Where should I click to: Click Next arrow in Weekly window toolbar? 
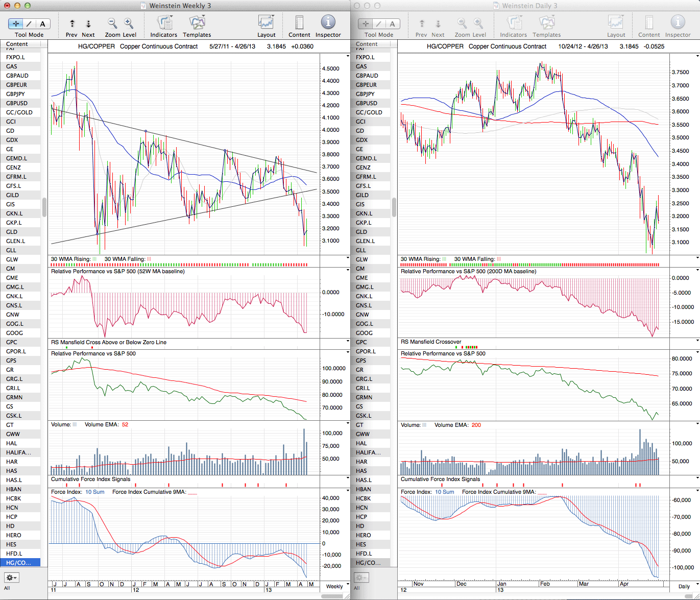coord(88,23)
